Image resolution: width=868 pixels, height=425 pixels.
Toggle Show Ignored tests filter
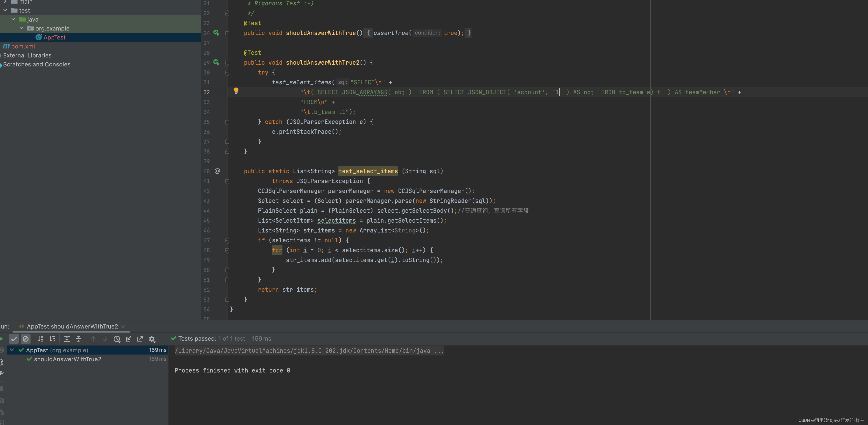(x=26, y=339)
